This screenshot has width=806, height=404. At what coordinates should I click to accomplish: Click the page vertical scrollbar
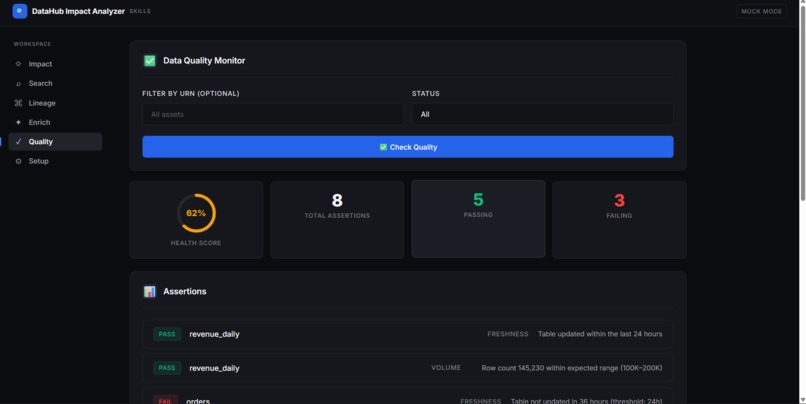[802, 103]
